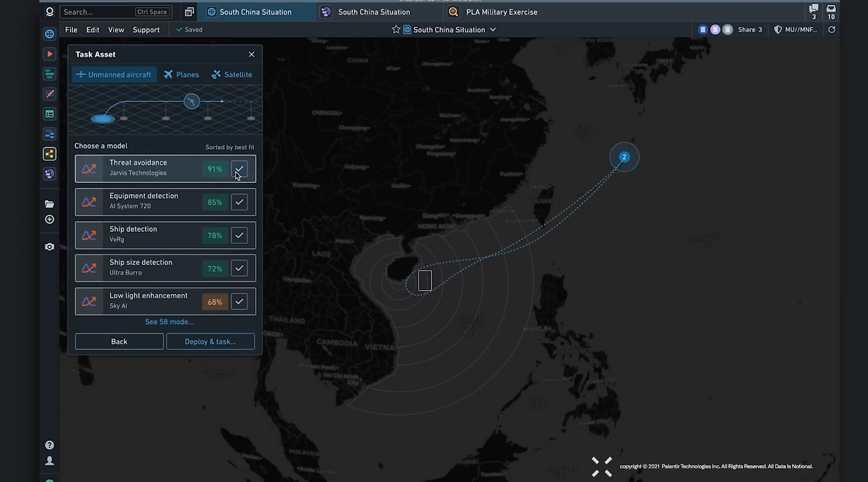Screen dimensions: 868x482
Task: Click the 91% fit score badge
Action: (215, 169)
